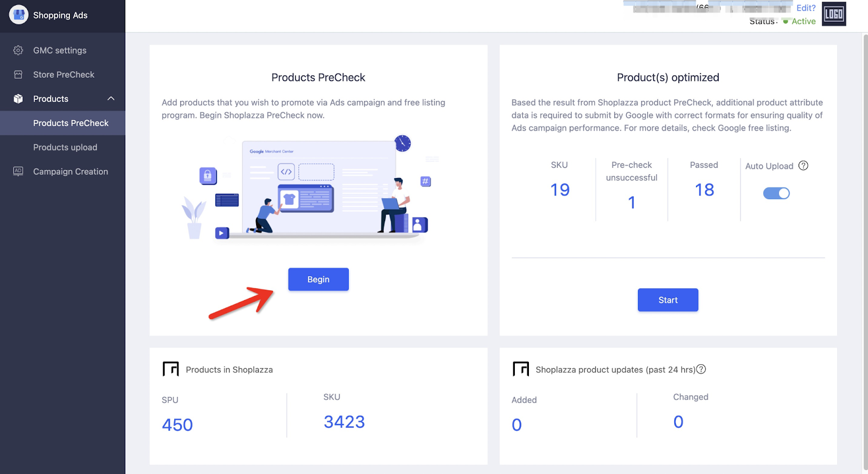Screen dimensions: 868x474
Task: Click the Shopping Ads store logo icon
Action: point(18,15)
